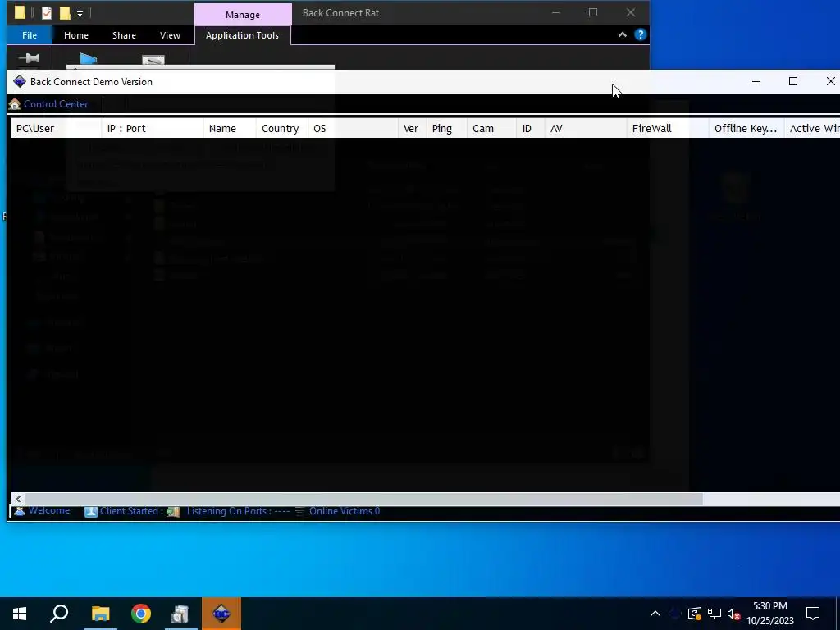Click the Client Started status label
The image size is (840, 630).
(x=132, y=511)
